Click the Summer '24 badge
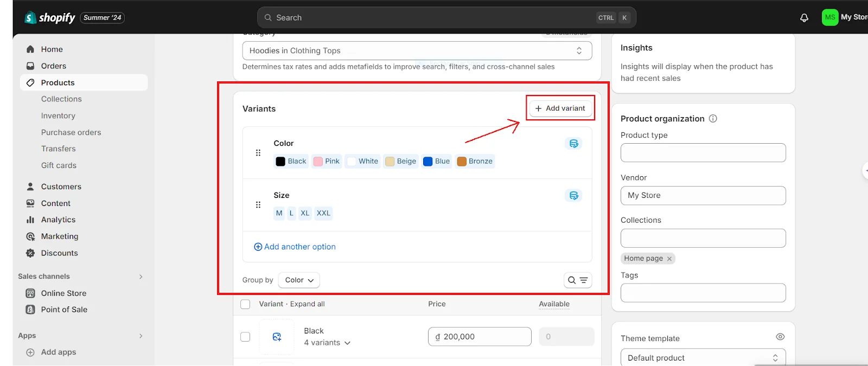The width and height of the screenshot is (868, 366). coord(103,18)
